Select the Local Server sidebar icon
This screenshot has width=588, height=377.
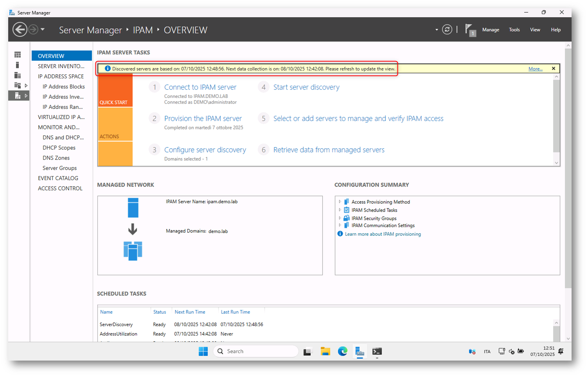coord(18,65)
